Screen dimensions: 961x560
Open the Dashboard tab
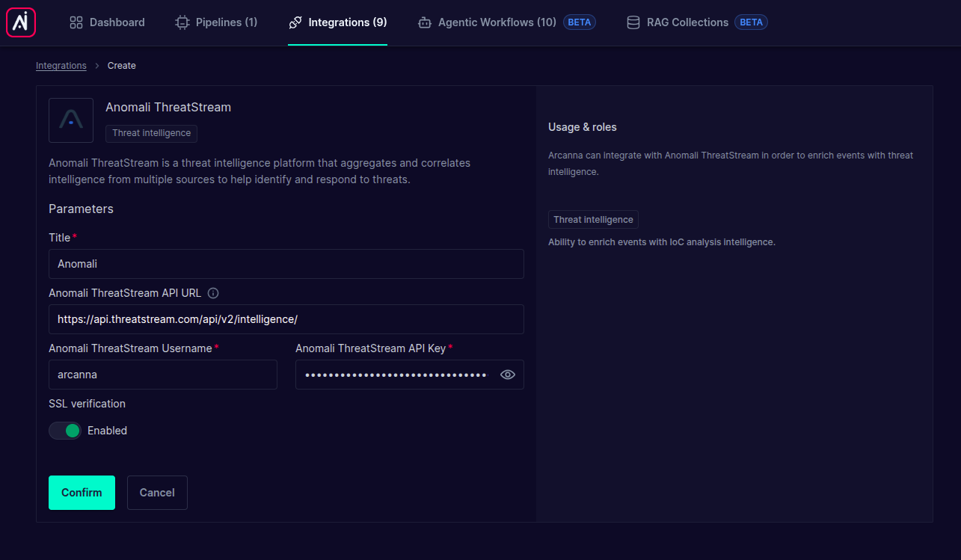point(107,22)
